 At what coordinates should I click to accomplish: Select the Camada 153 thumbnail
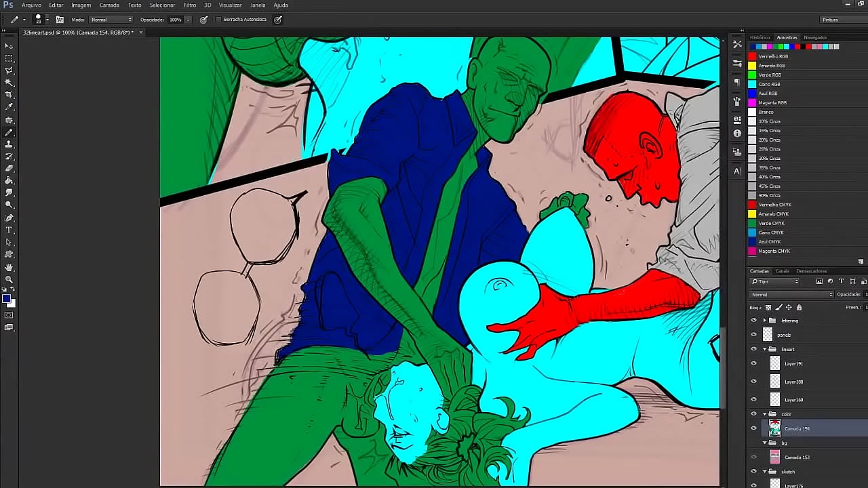point(775,456)
